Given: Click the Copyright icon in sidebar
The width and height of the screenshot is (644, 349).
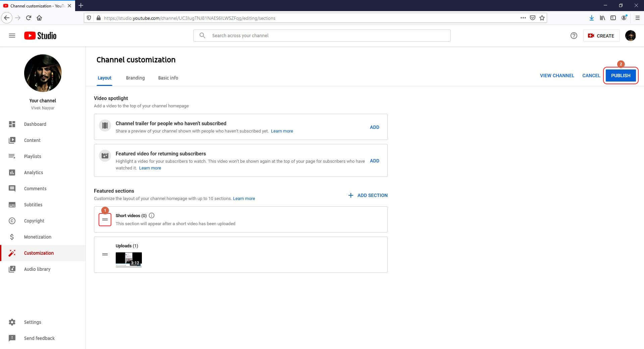Looking at the screenshot, I should click(12, 221).
